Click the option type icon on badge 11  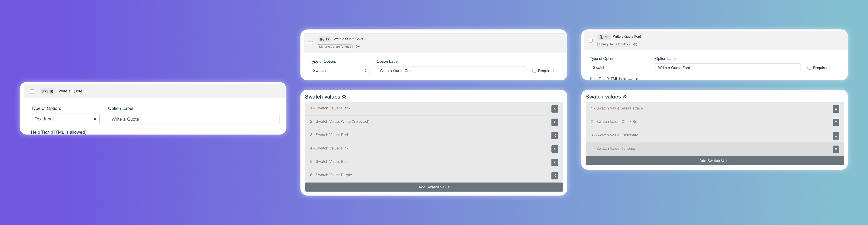point(602,37)
